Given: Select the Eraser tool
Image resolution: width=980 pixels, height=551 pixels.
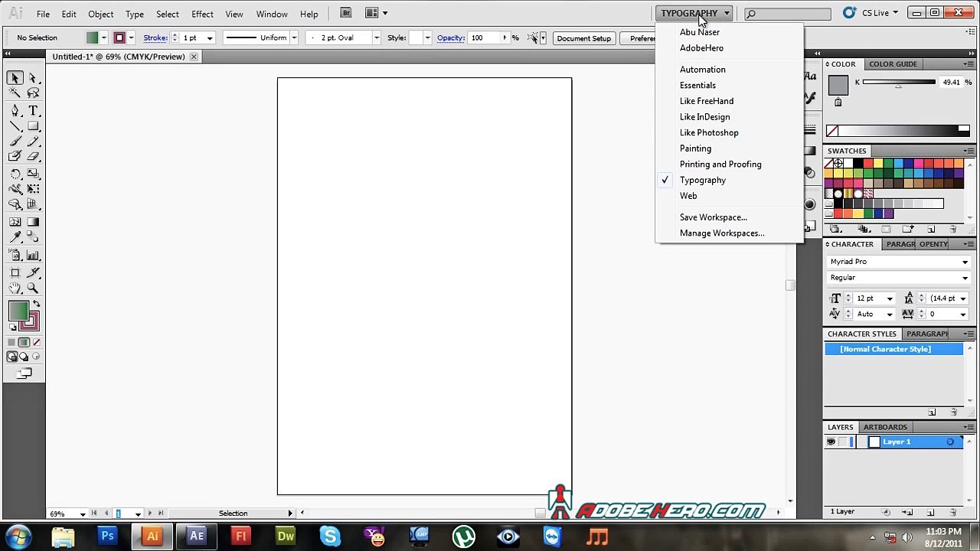Looking at the screenshot, I should click(x=33, y=156).
